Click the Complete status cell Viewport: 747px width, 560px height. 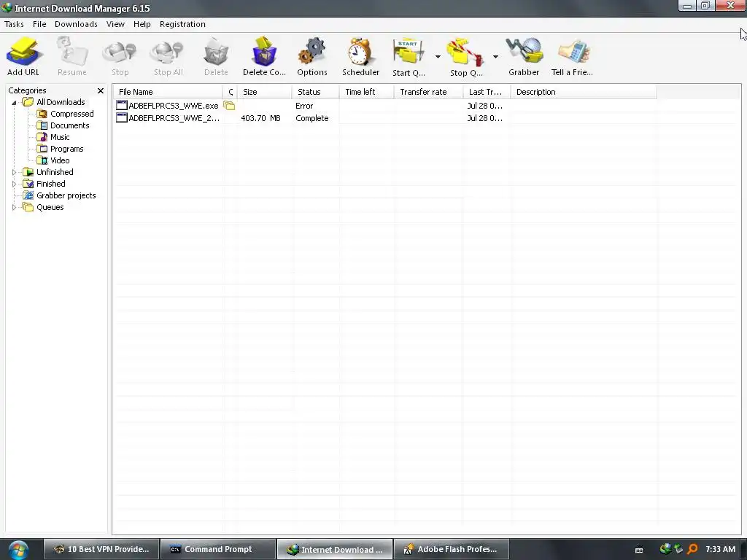click(x=312, y=118)
